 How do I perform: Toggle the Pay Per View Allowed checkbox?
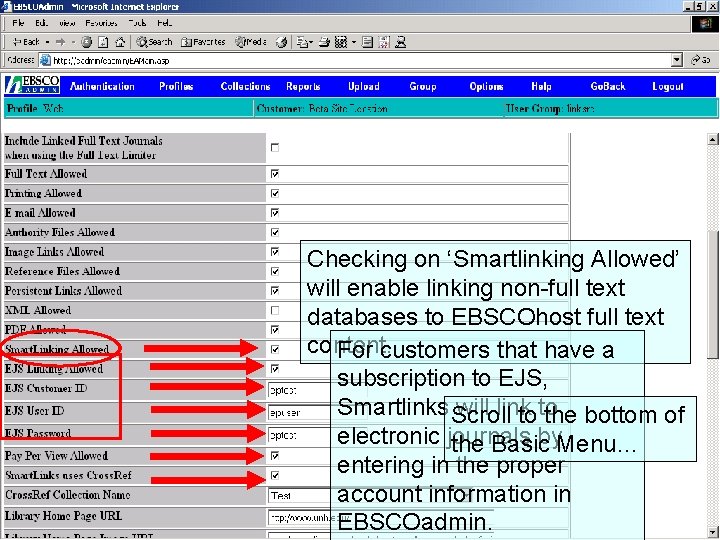click(x=275, y=456)
